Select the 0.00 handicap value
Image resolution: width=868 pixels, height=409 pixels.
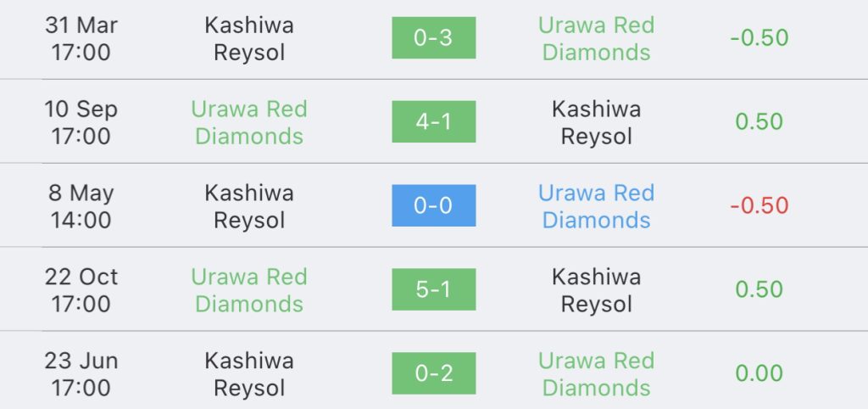[759, 373]
